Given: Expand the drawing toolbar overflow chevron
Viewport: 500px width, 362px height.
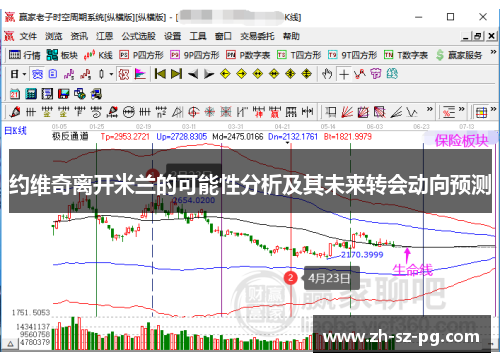Looking at the screenshot, I should 429,109.
